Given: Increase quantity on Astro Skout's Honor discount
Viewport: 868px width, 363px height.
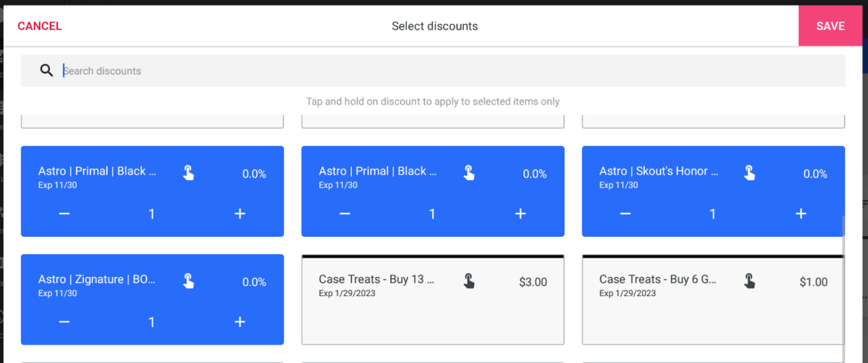Looking at the screenshot, I should (801, 214).
